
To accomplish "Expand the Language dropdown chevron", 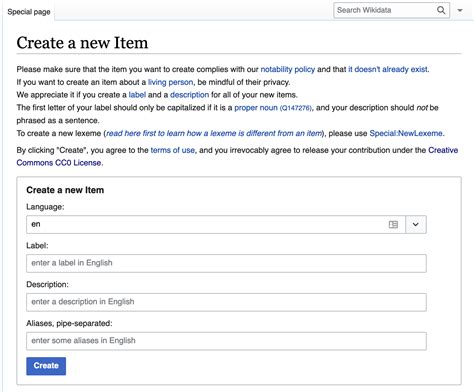I will click(416, 224).
